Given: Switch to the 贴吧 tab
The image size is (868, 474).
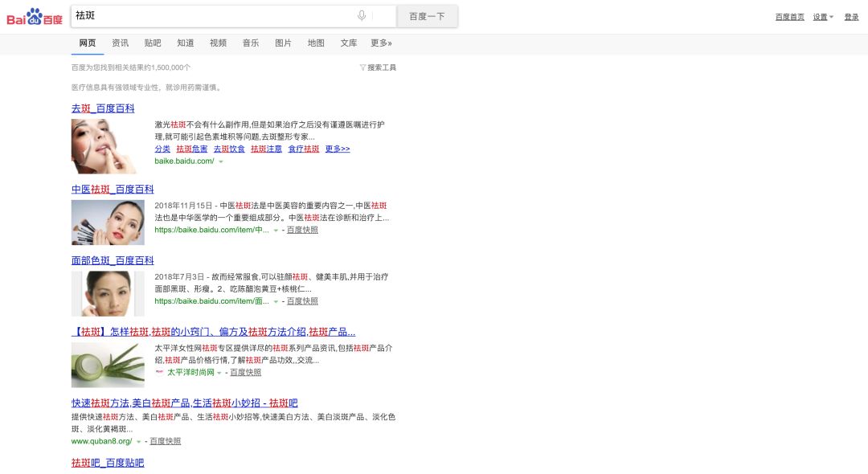Looking at the screenshot, I should tap(153, 43).
